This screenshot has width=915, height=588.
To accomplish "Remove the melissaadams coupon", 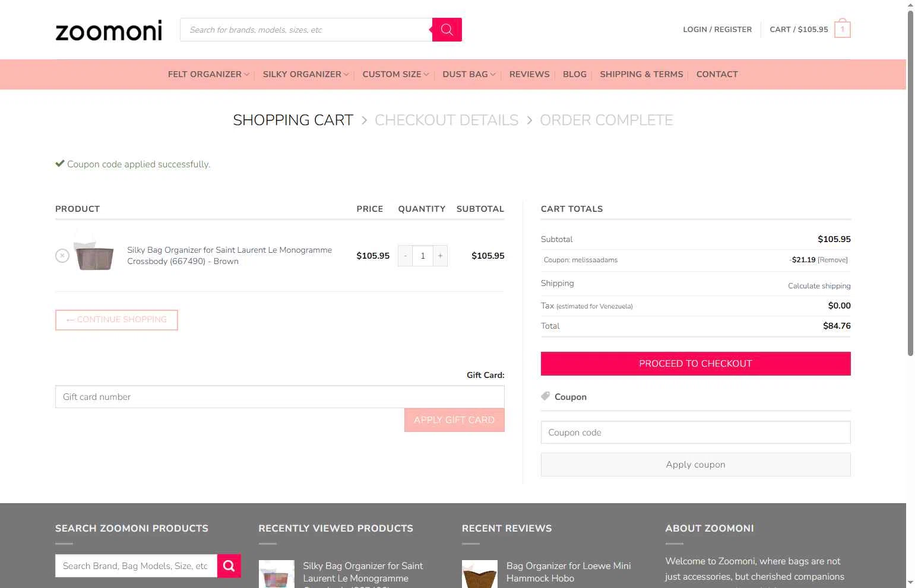I will (832, 260).
